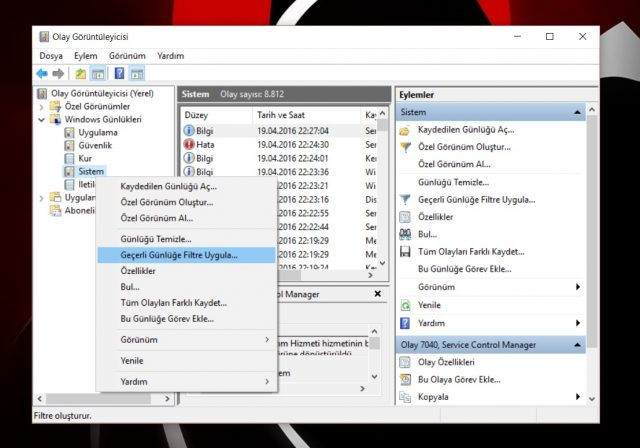Click the Help question mark toolbar icon
The image size is (640, 448).
(119, 74)
